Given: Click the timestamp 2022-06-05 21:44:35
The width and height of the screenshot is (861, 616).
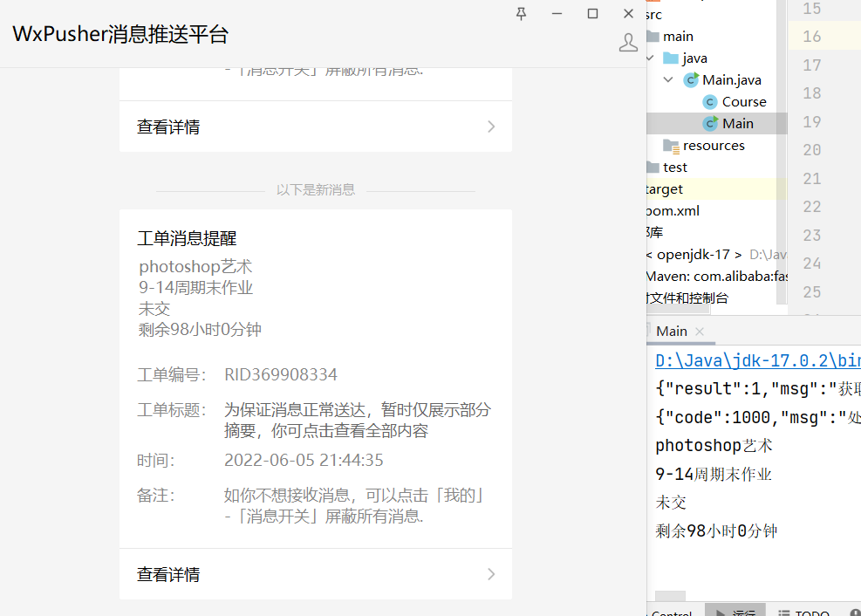Looking at the screenshot, I should (304, 460).
